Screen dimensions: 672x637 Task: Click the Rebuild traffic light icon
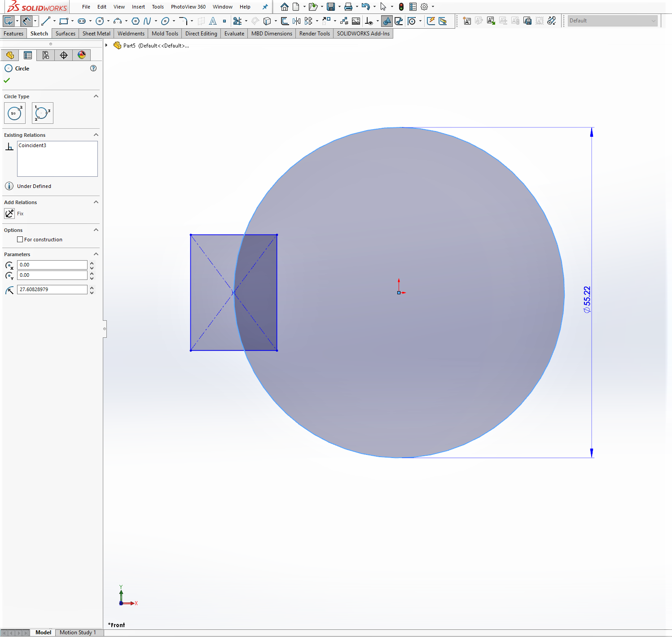[401, 7]
